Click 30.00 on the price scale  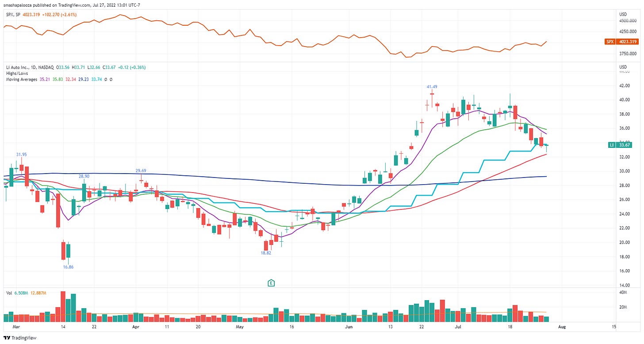coord(624,171)
